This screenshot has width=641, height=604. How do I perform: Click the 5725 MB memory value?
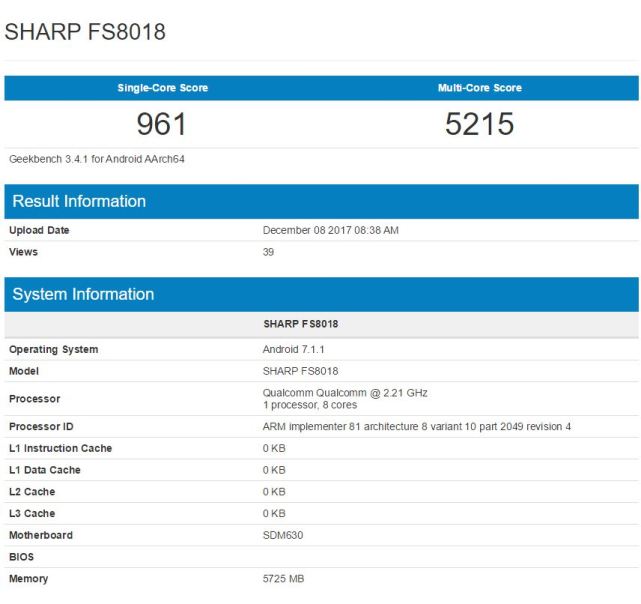click(283, 579)
